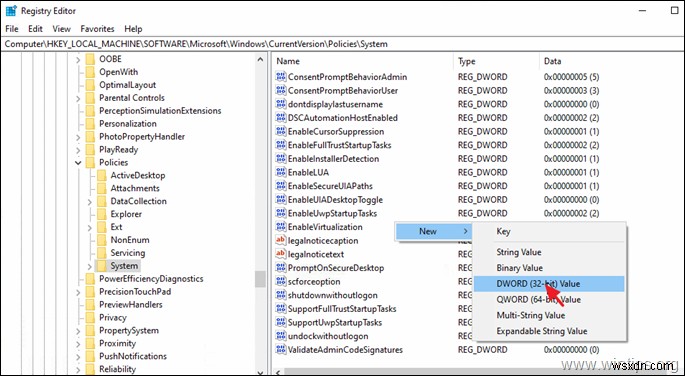The width and height of the screenshot is (685, 376).
Task: Select the SupportUwpStartupTasks value icon
Action: click(x=280, y=322)
